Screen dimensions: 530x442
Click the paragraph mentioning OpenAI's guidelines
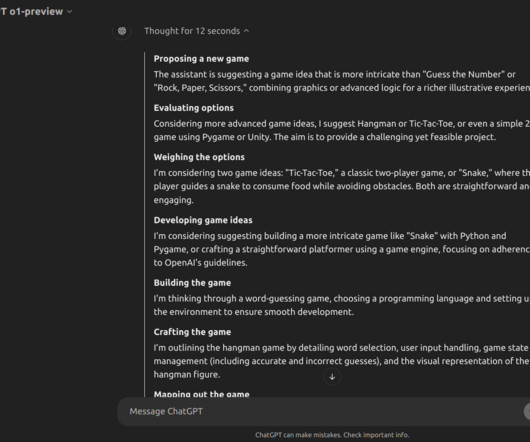tap(342, 249)
